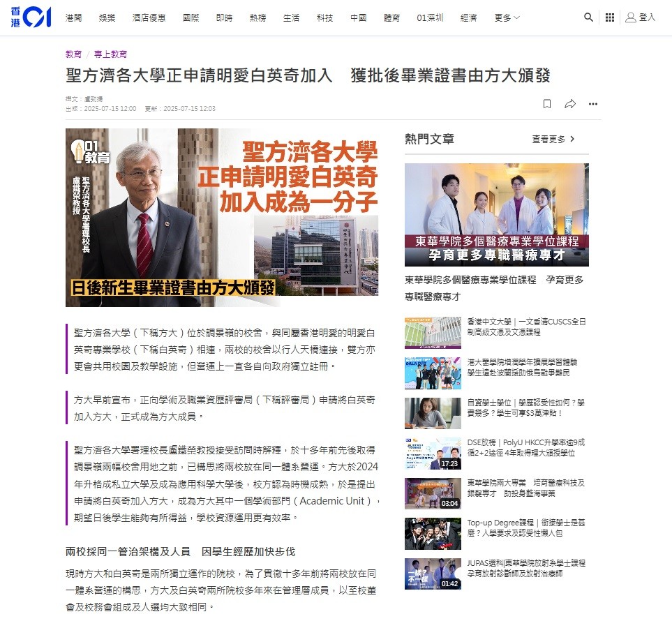Bookmark this article with the bookmark icon

tap(547, 104)
